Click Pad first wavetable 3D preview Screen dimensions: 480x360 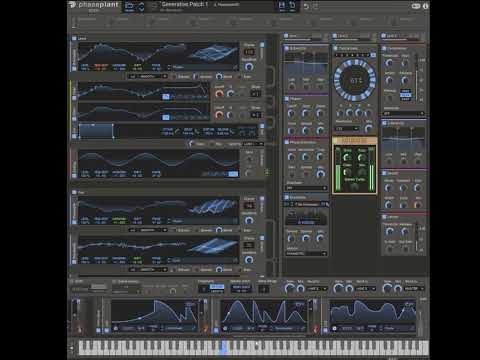pos(213,207)
